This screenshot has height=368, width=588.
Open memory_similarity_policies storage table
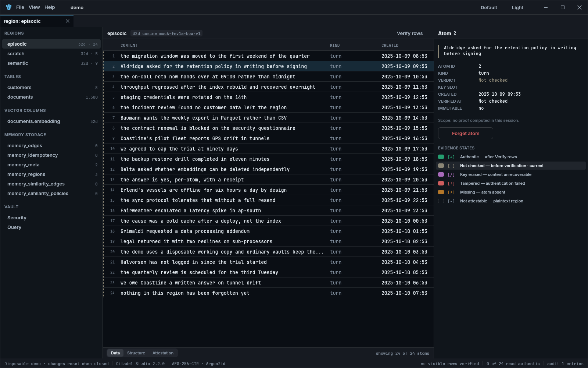point(51,193)
